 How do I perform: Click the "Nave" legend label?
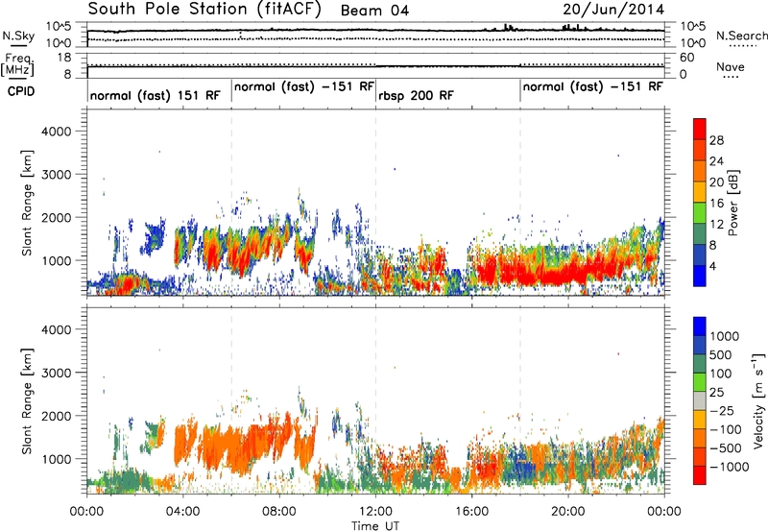(731, 66)
